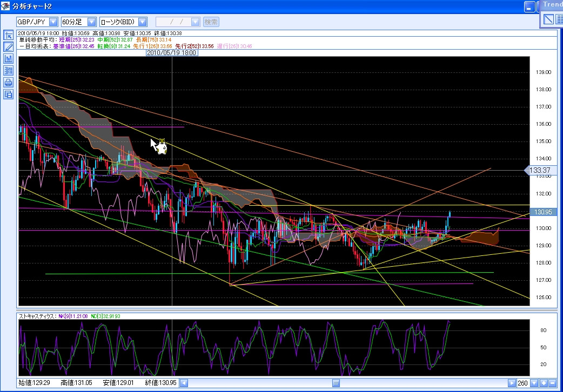The height and width of the screenshot is (392, 563).
Task: Open the 260 bar count dropdown
Action: [534, 383]
